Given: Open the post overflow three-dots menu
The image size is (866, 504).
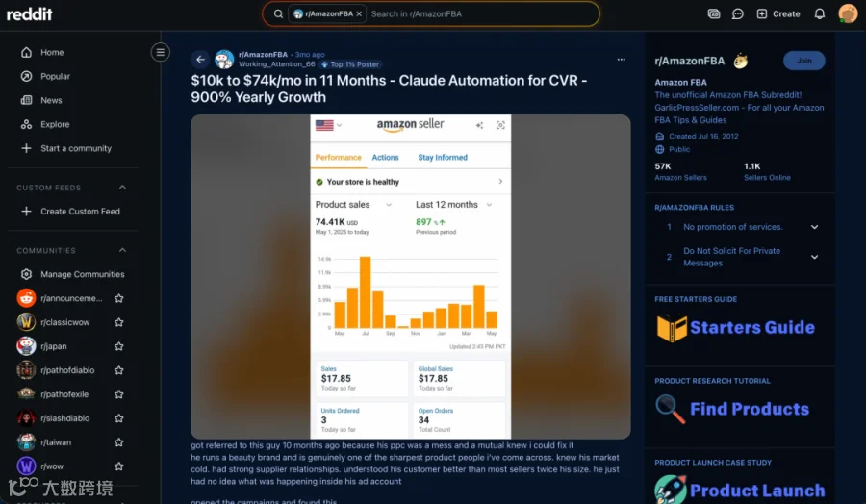Looking at the screenshot, I should (622, 59).
